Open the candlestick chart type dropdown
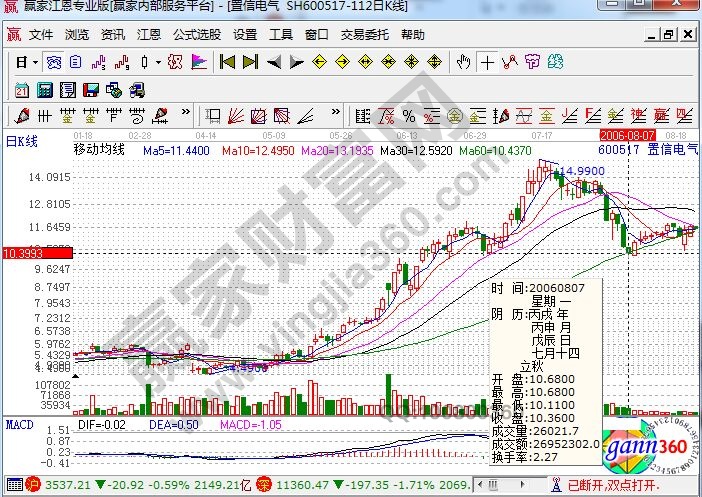Viewport: 702px width, 497px height. click(158, 62)
